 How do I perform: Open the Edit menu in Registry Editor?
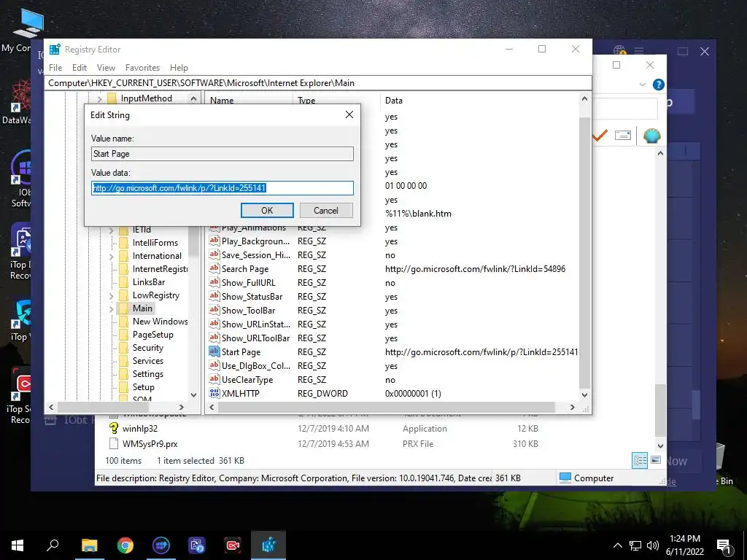pos(79,68)
